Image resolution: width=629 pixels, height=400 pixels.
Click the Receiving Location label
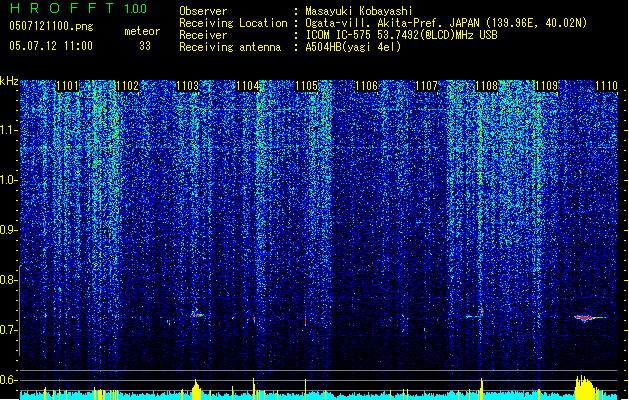click(x=233, y=23)
